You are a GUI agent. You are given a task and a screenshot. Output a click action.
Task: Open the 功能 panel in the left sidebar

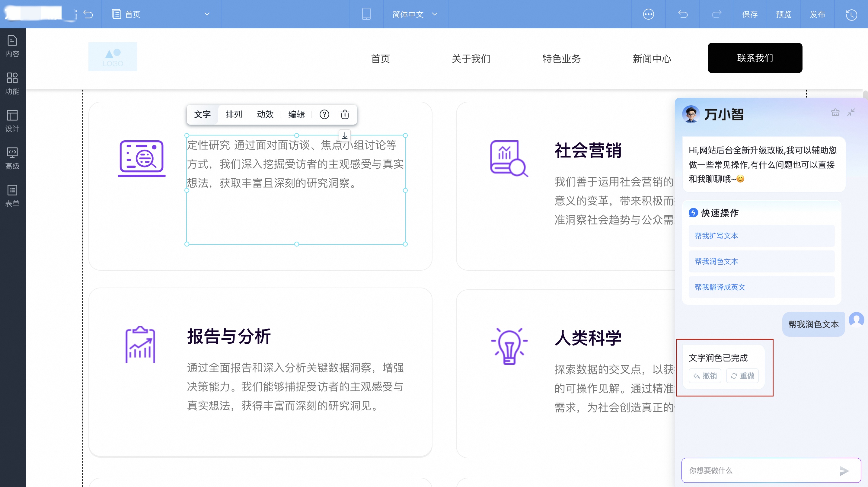pyautogui.click(x=12, y=83)
